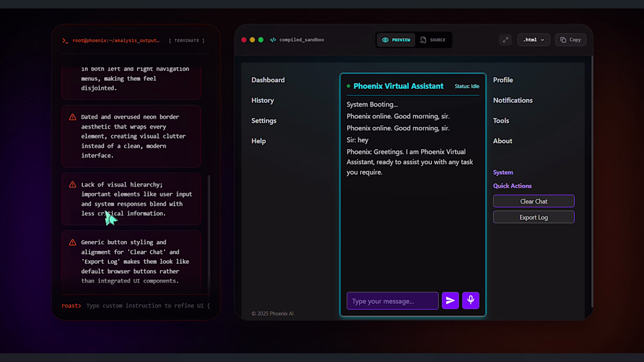Image resolution: width=644 pixels, height=362 pixels.
Task: Open Tools in the right navigation
Action: click(501, 120)
